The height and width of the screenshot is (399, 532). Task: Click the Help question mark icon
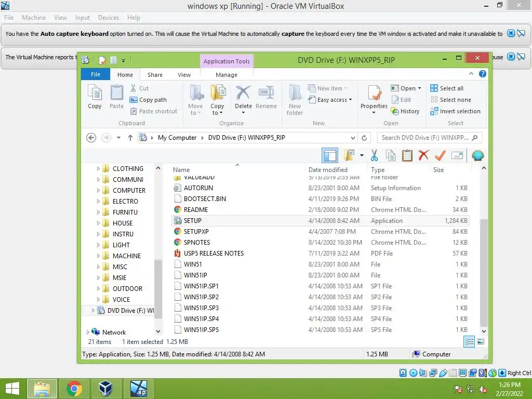(x=483, y=74)
